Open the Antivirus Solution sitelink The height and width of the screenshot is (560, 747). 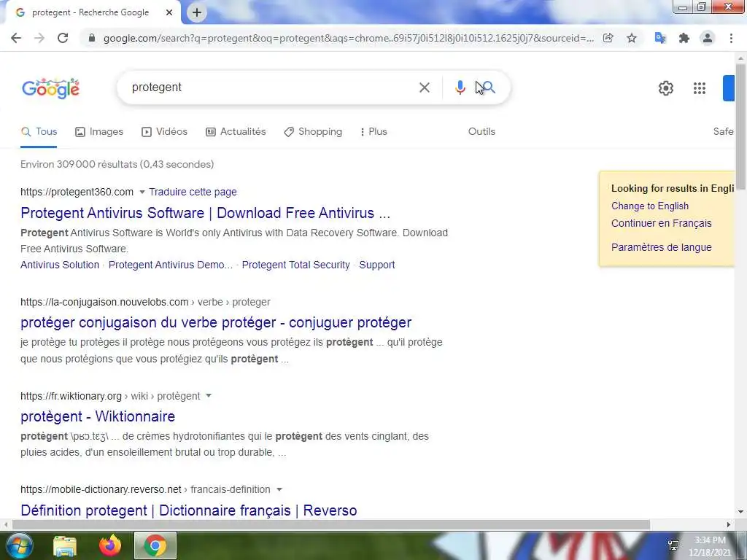pyautogui.click(x=60, y=265)
